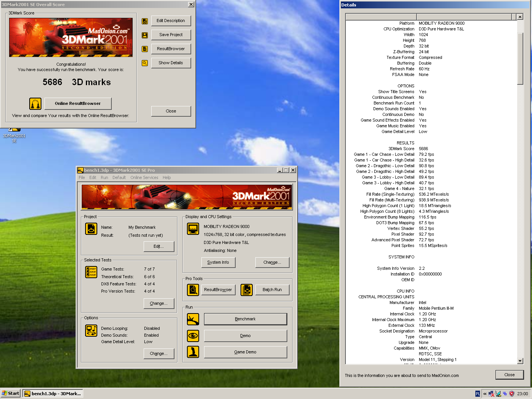The height and width of the screenshot is (399, 532).
Task: Click the Online ResultBrowser yellow icon
Action: [35, 104]
